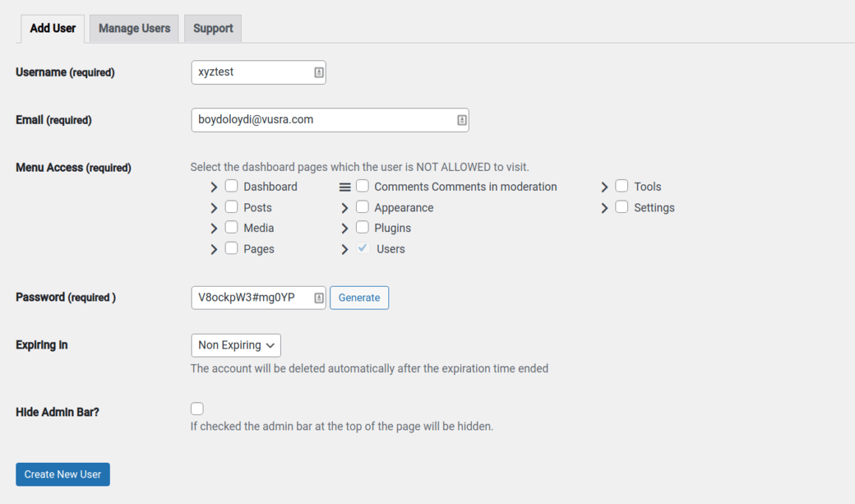Image resolution: width=855 pixels, height=504 pixels.
Task: Switch to the Manage Users tab
Action: [133, 28]
